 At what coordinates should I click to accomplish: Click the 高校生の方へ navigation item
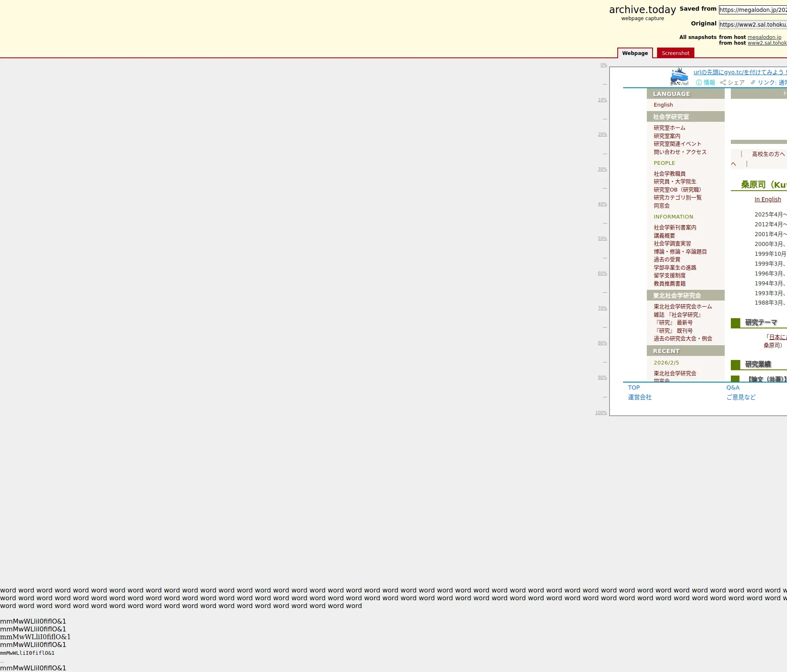tap(768, 154)
